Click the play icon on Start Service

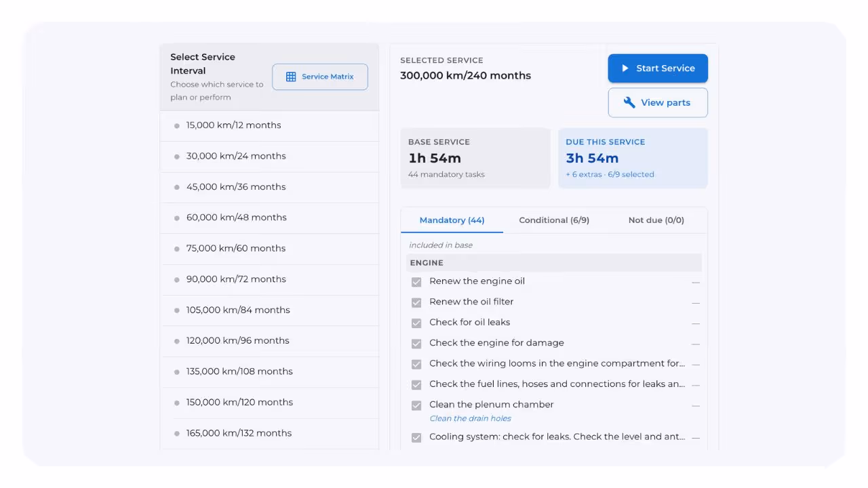(625, 68)
